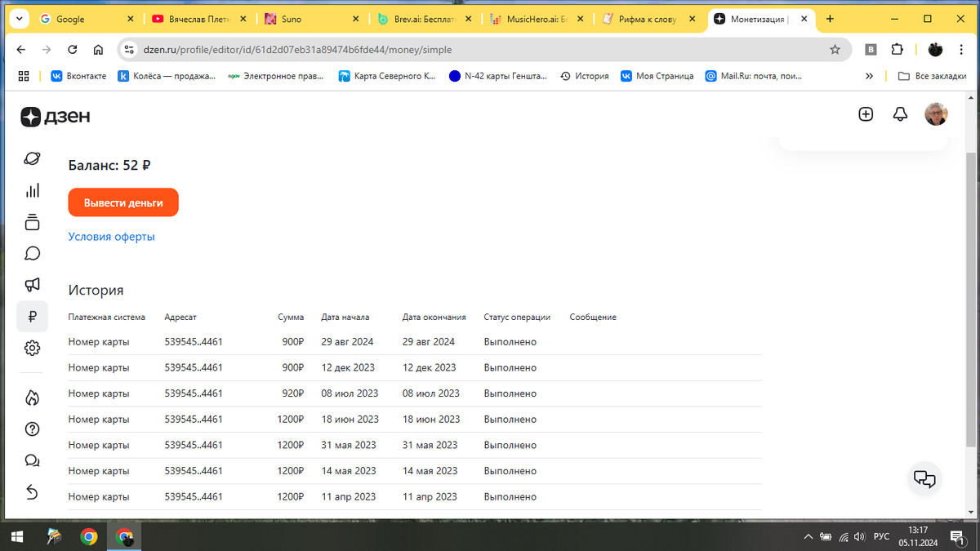Image resolution: width=980 pixels, height=551 pixels.
Task: Open the flame icon in sidebar
Action: (32, 398)
